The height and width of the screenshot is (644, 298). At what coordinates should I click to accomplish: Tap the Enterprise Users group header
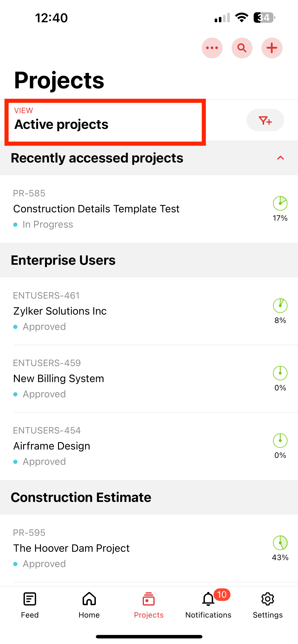[x=63, y=260]
